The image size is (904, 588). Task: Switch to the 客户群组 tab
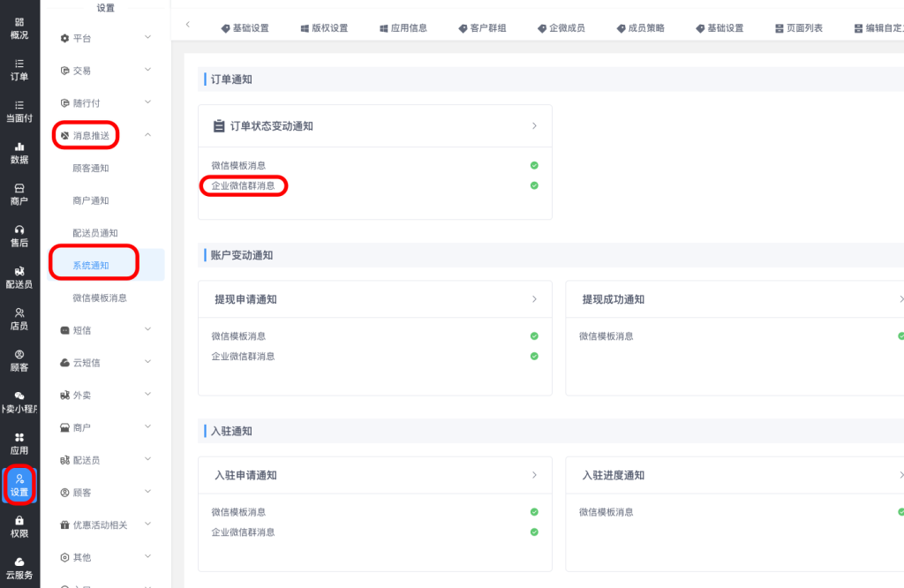(482, 28)
